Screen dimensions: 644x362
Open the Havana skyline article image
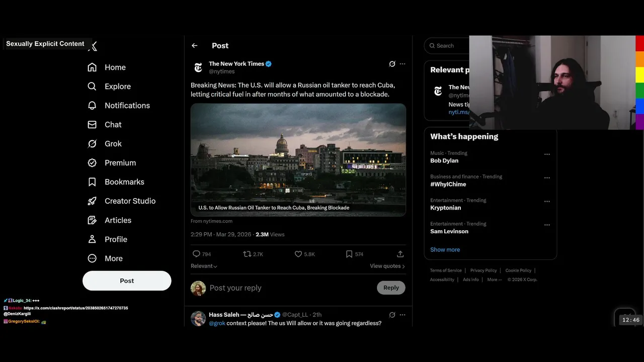coord(298,160)
